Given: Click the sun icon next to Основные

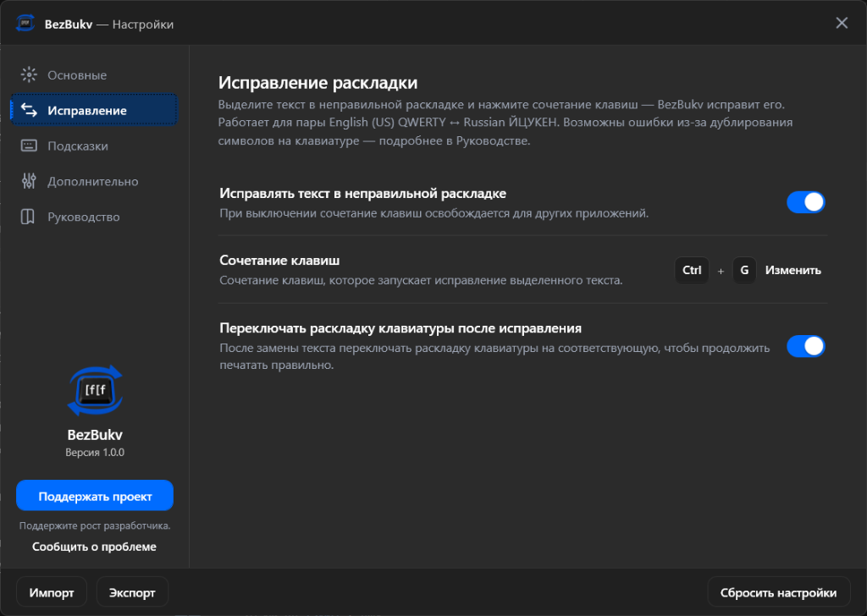Looking at the screenshot, I should (x=29, y=74).
